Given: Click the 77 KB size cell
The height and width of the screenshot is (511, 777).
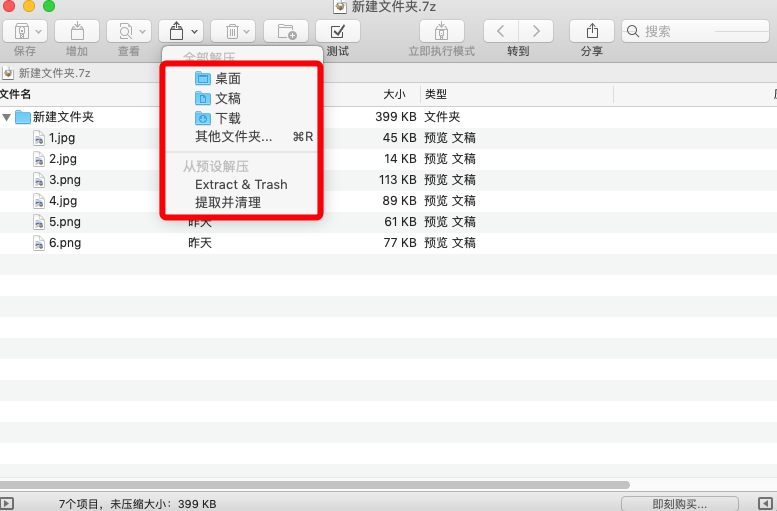Looking at the screenshot, I should click(x=399, y=243).
